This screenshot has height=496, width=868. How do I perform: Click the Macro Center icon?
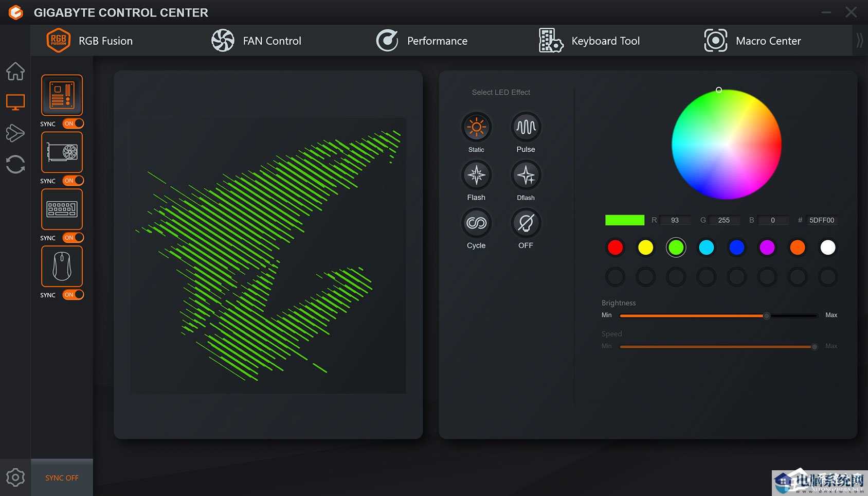point(716,41)
